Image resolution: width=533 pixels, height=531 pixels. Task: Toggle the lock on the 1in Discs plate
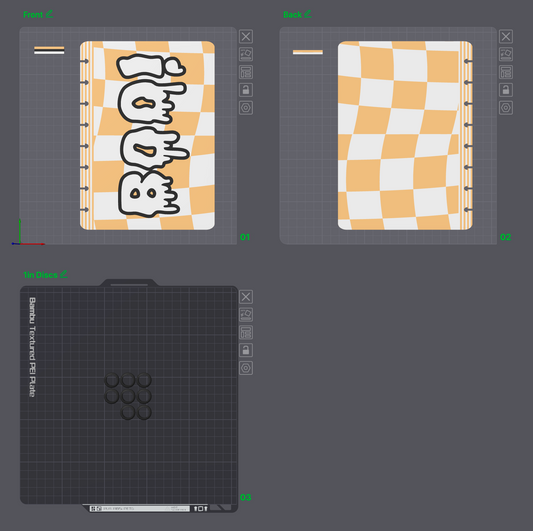pyautogui.click(x=246, y=350)
